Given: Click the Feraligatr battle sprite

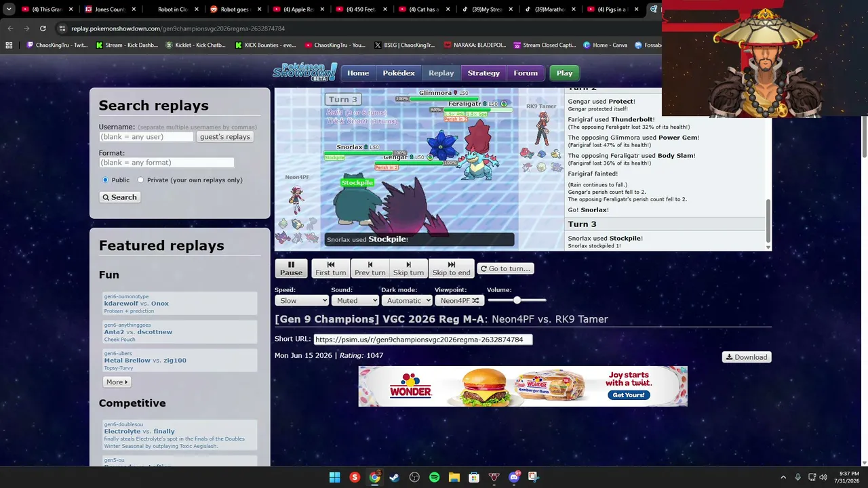Looking at the screenshot, I should 479,163.
